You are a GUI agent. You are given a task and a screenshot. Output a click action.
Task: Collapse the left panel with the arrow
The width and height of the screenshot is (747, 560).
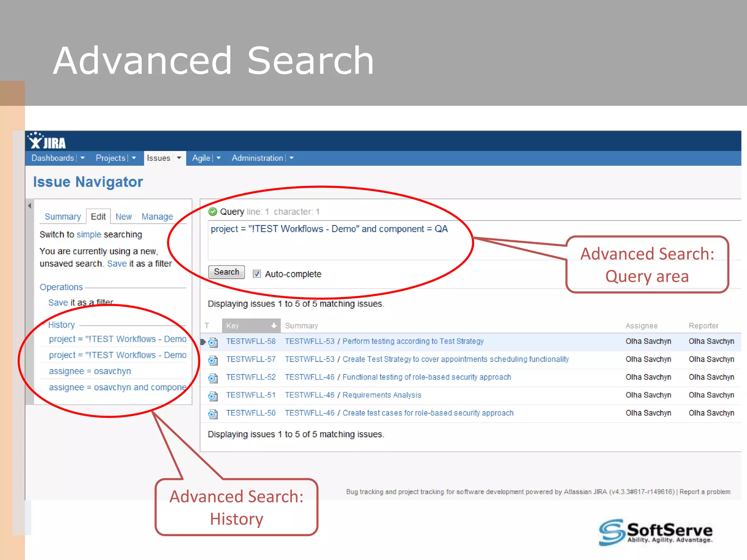pos(30,206)
